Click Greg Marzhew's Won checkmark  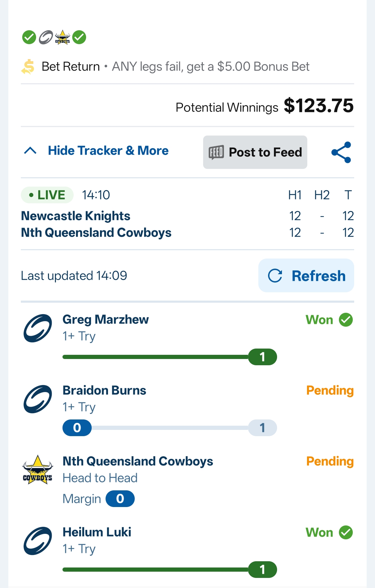[x=346, y=320]
